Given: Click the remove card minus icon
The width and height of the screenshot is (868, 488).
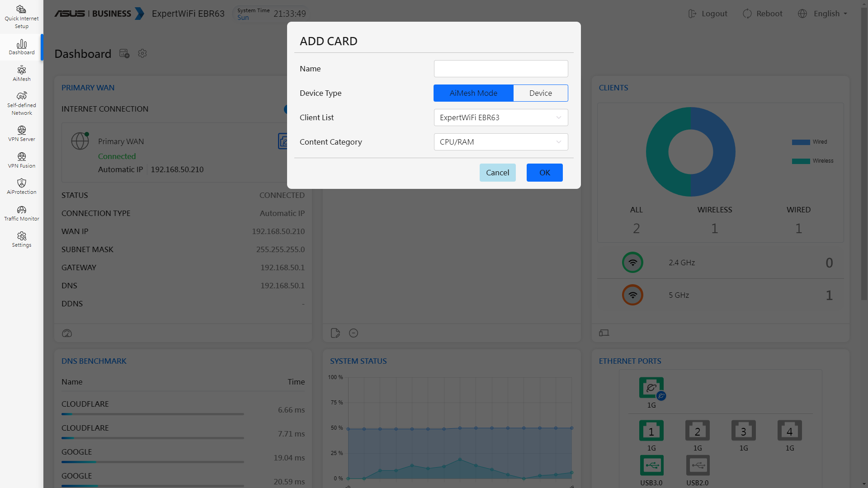Looking at the screenshot, I should (x=354, y=333).
